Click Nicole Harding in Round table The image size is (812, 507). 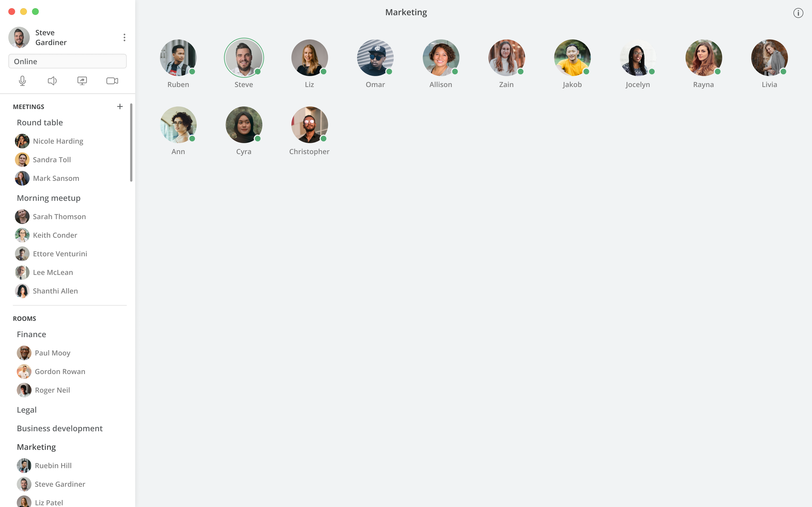click(x=49, y=141)
